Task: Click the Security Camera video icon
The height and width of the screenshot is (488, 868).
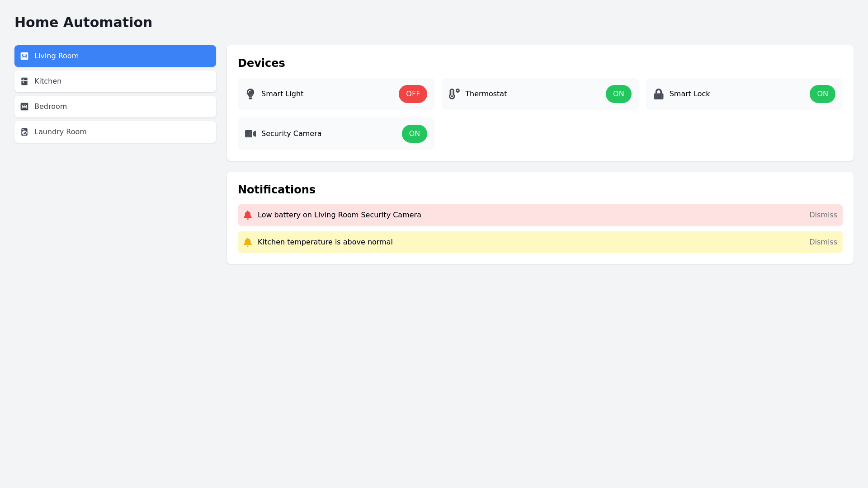Action: (250, 134)
